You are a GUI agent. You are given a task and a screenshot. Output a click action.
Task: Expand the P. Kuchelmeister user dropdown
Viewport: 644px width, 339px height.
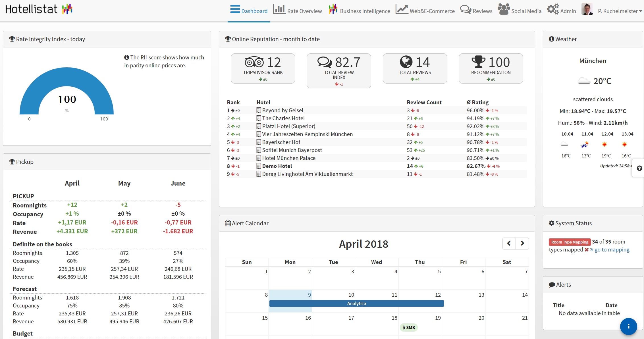620,11
